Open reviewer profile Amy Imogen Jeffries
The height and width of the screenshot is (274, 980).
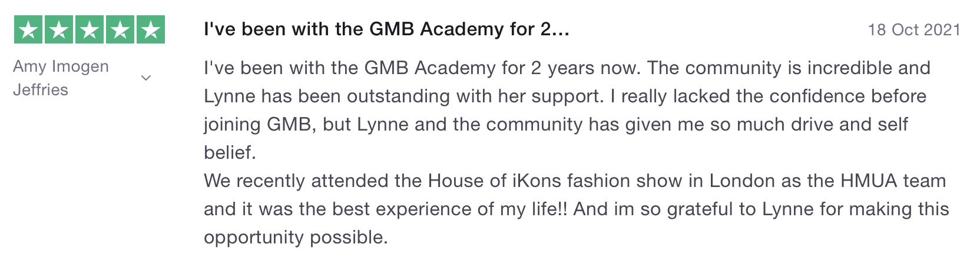pos(61,78)
